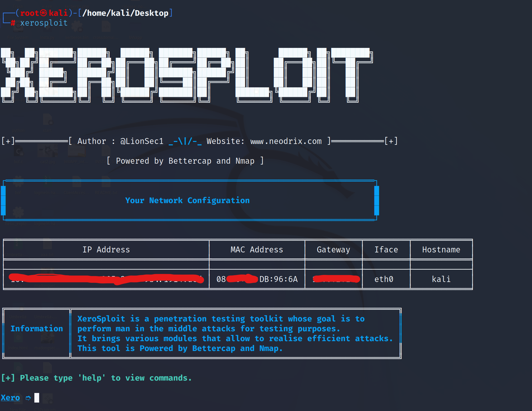Click line 'This tool is Powered by Bettercap'
The width and height of the screenshot is (532, 411).
[x=180, y=348]
